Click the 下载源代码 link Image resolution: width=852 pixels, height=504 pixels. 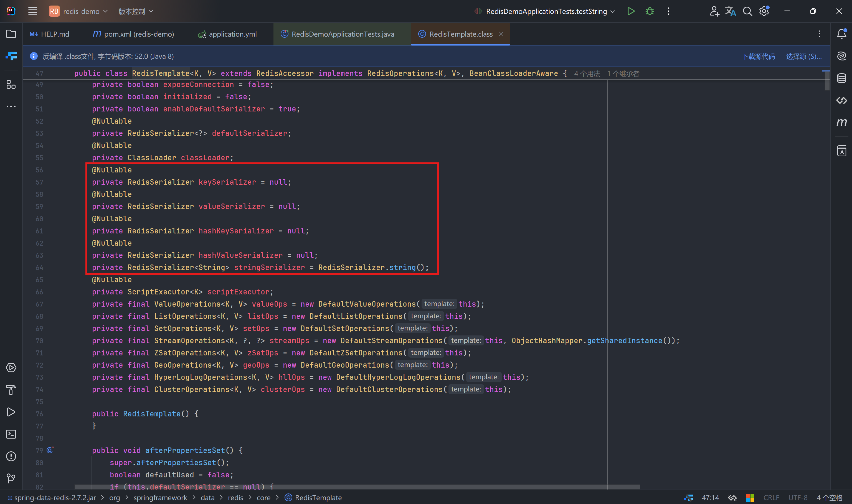tap(758, 56)
